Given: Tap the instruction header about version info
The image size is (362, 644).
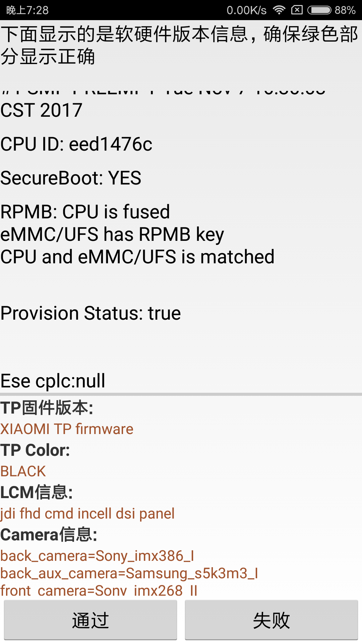Looking at the screenshot, I should tap(180, 45).
